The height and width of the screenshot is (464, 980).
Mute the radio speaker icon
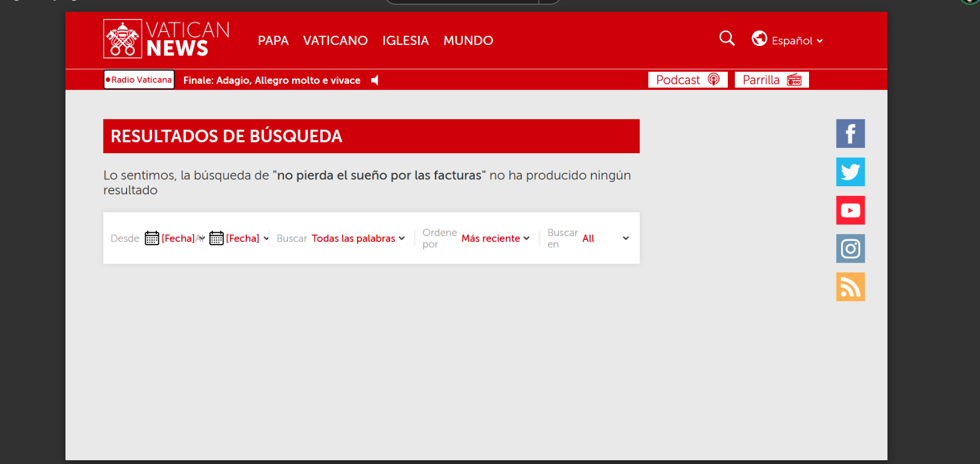point(375,80)
